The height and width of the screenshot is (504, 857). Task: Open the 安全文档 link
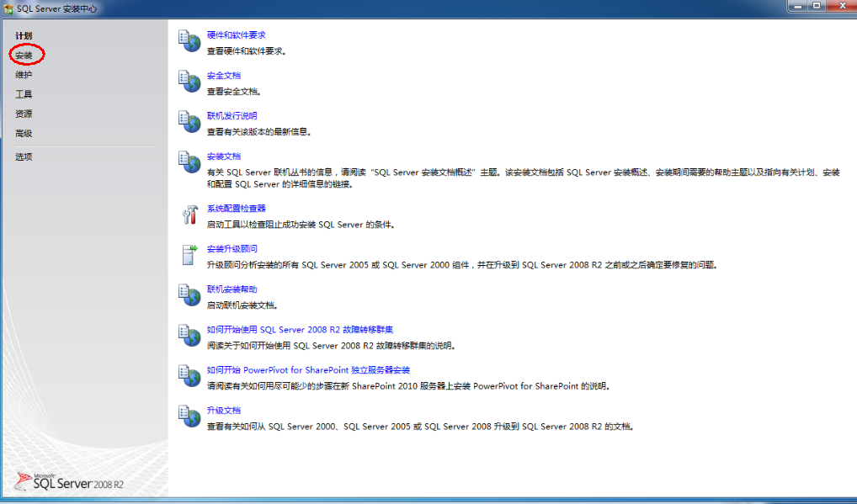pyautogui.click(x=224, y=76)
